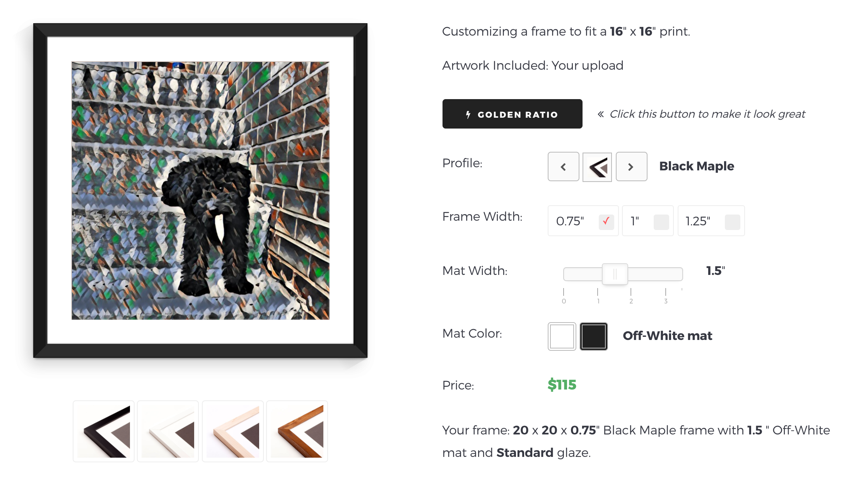Go to the previous frame profile
This screenshot has width=868, height=484.
(x=564, y=166)
